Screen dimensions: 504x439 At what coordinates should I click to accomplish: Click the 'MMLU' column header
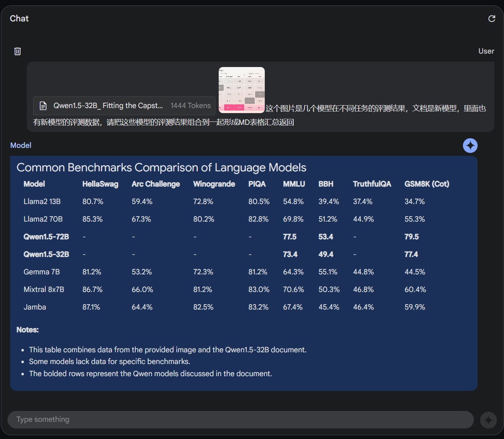click(294, 184)
